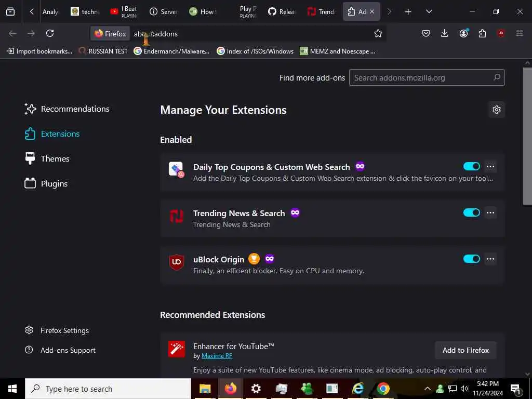Open MEMZ and Noescape bookmark
Image resolution: width=532 pixels, height=399 pixels.
pyautogui.click(x=338, y=51)
